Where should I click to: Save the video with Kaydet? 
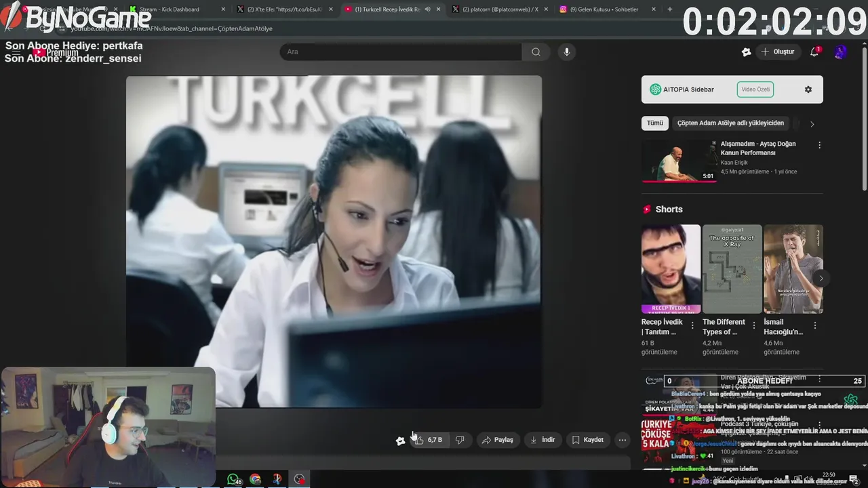pyautogui.click(x=587, y=440)
